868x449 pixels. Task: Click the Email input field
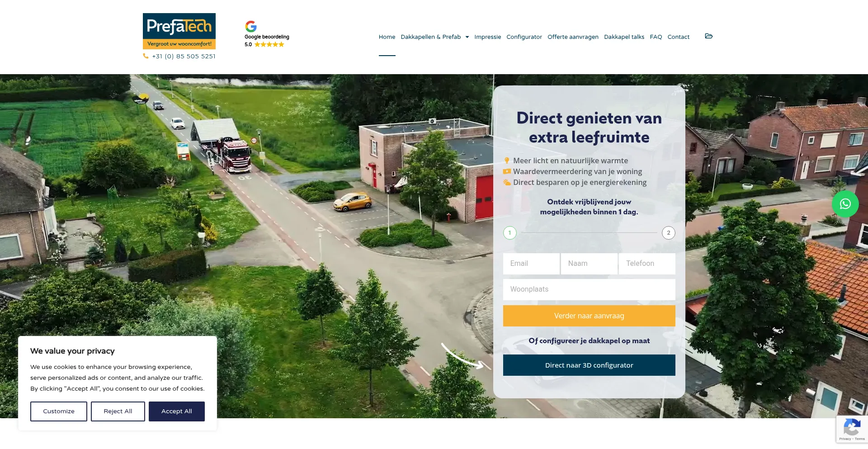click(531, 264)
